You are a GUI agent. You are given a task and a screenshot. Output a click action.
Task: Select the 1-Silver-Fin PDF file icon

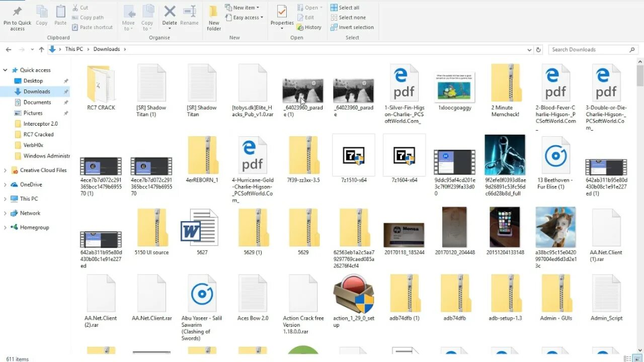tap(404, 83)
